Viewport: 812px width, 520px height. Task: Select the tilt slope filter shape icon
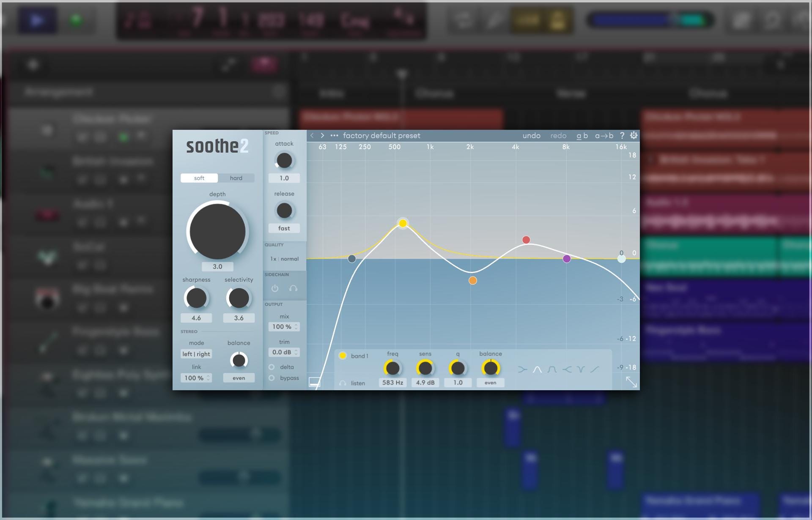[595, 369]
